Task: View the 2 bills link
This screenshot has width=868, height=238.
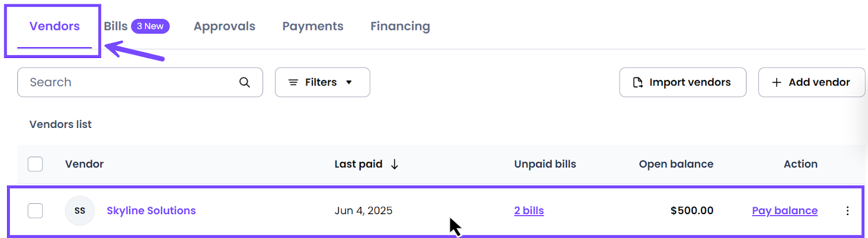Action: (529, 211)
